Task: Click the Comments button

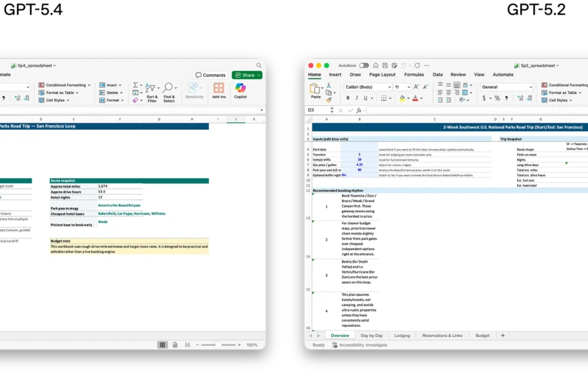Action: pos(210,75)
